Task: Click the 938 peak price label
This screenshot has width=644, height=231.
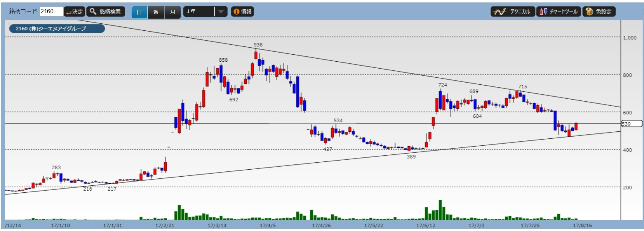Action: pyautogui.click(x=258, y=45)
